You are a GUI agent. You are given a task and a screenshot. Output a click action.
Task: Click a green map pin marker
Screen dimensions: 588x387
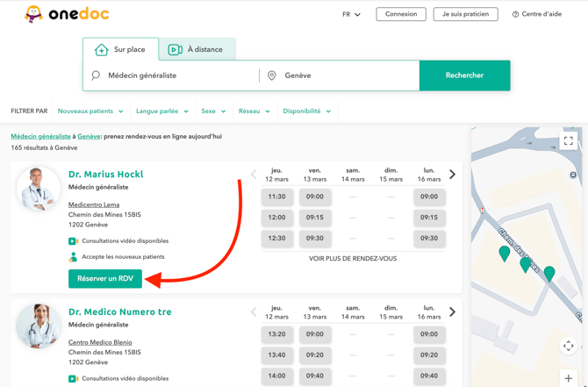point(505,254)
